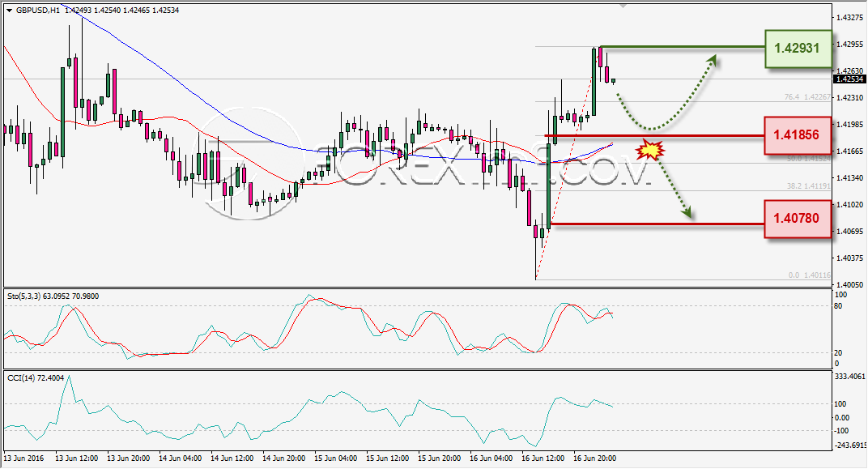
Task: Click the 13 Jun 2016 date label
Action: [23, 458]
